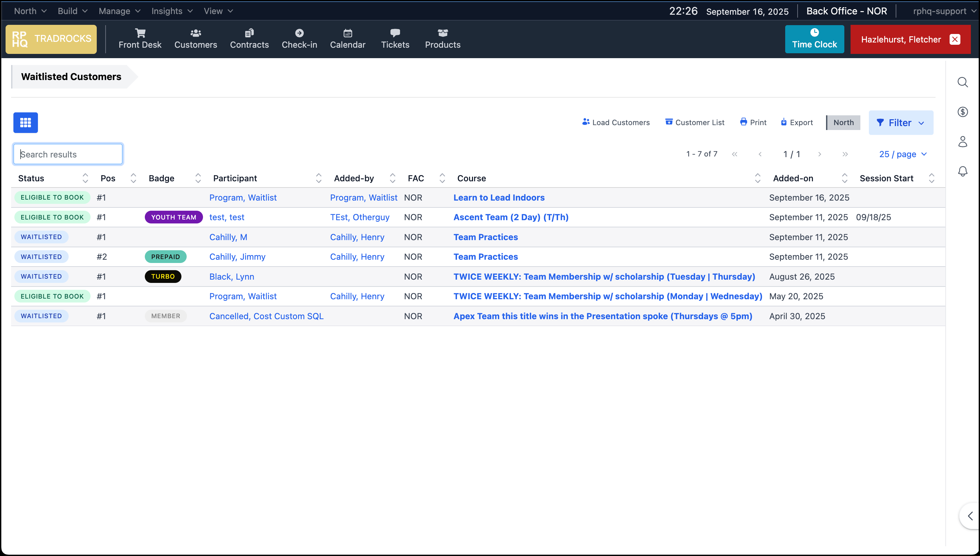Expand the Filter dropdown
The width and height of the screenshot is (980, 556).
point(901,123)
